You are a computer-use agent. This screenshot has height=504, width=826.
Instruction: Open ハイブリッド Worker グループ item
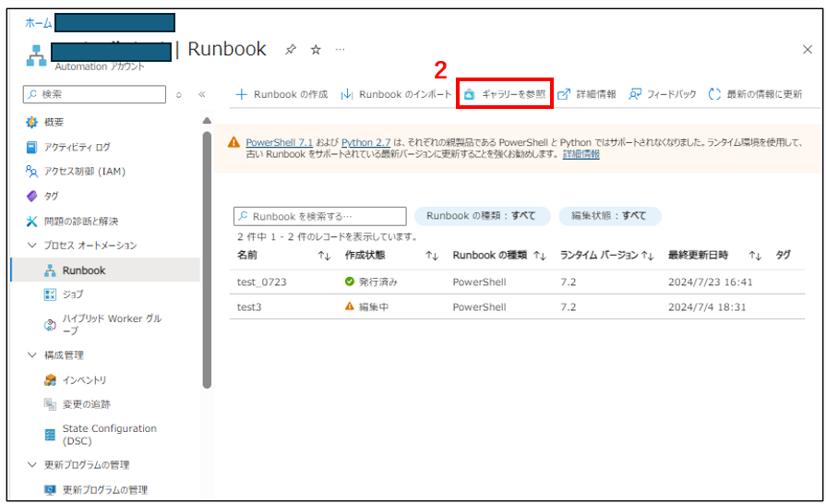[112, 324]
